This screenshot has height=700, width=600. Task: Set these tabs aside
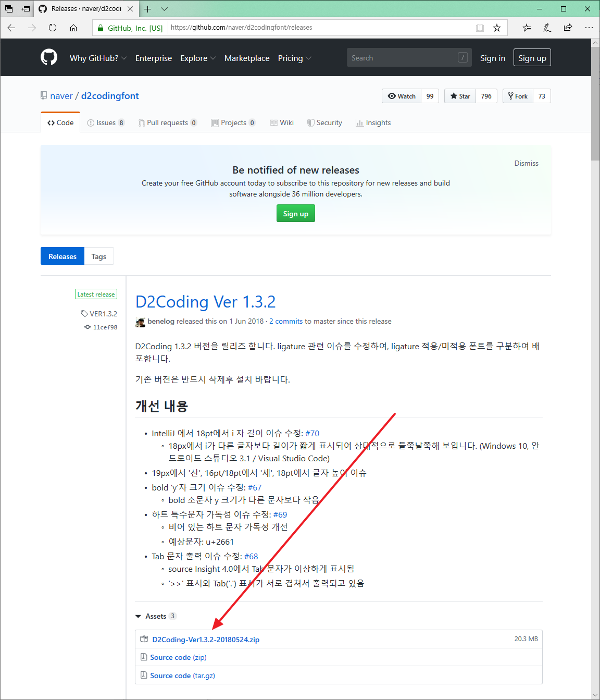[x=26, y=9]
